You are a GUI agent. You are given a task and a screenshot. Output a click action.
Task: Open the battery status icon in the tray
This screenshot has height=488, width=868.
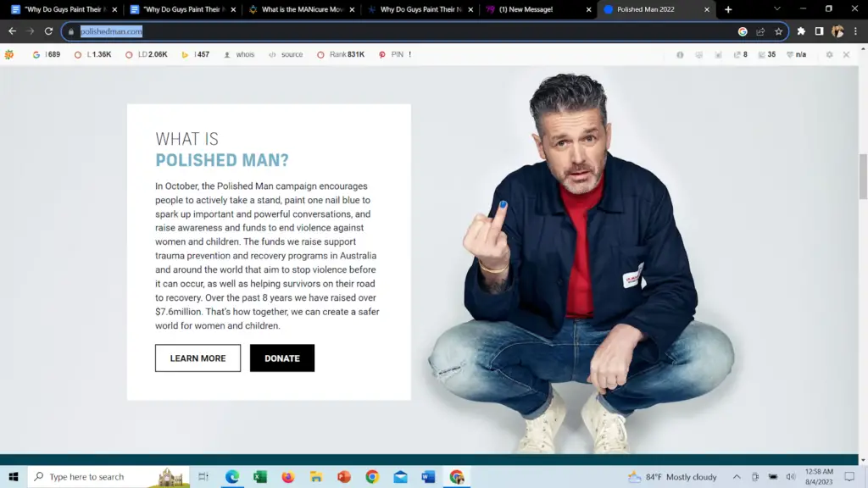tap(773, 476)
